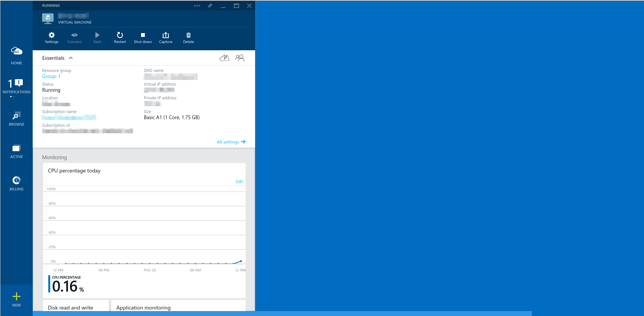Open the Group-1 resource group link
644x316 pixels.
[51, 77]
